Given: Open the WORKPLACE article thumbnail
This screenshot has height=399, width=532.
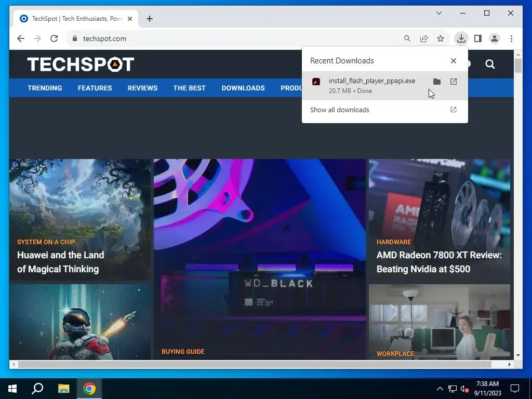Looking at the screenshot, I should click(440, 322).
